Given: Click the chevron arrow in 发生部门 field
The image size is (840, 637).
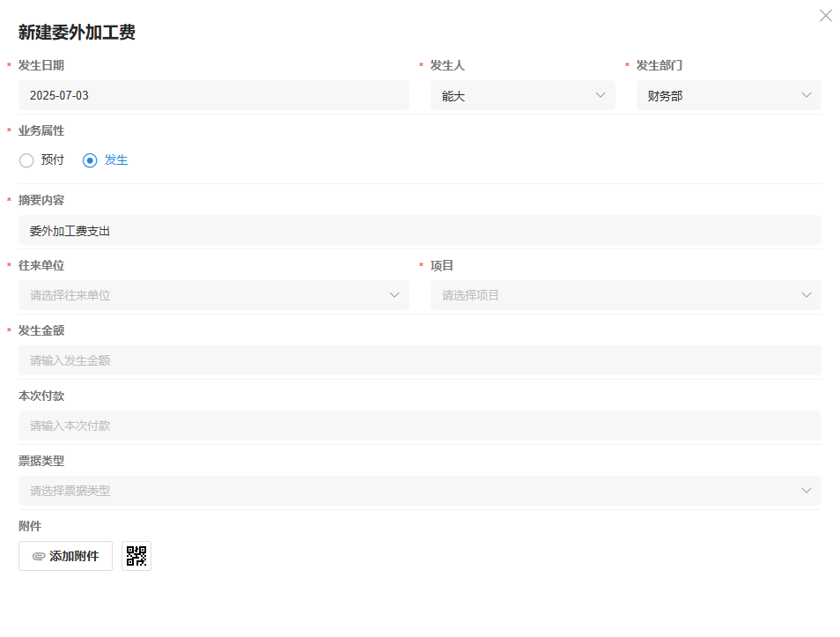Looking at the screenshot, I should pyautogui.click(x=806, y=95).
